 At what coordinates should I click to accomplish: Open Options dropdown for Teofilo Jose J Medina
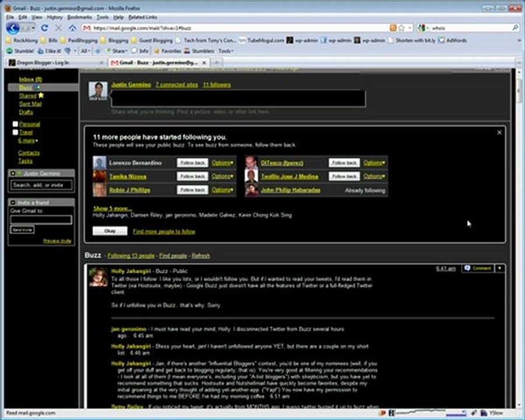point(374,176)
